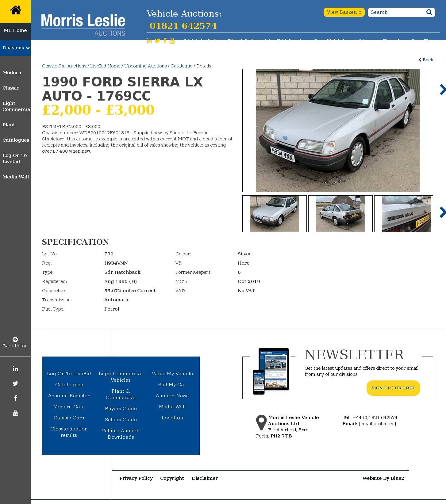Image resolution: width=446 pixels, height=504 pixels.
Task: Click the View Basket button
Action: (x=344, y=12)
